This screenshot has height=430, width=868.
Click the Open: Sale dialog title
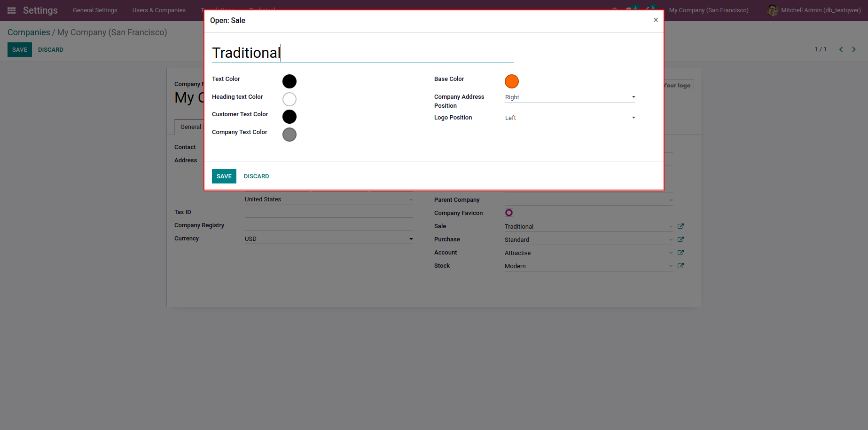click(227, 21)
